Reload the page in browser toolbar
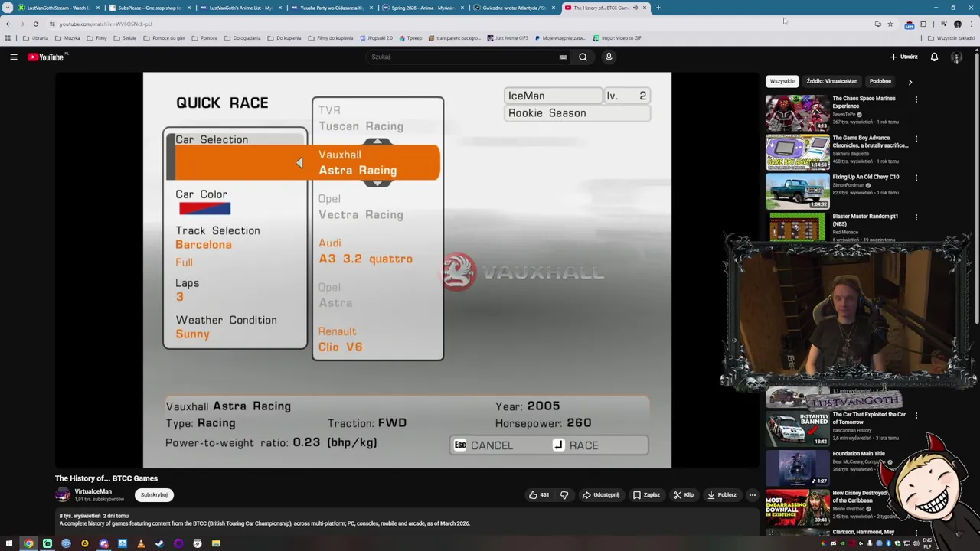Viewport: 980px width, 551px height. pyautogui.click(x=36, y=24)
